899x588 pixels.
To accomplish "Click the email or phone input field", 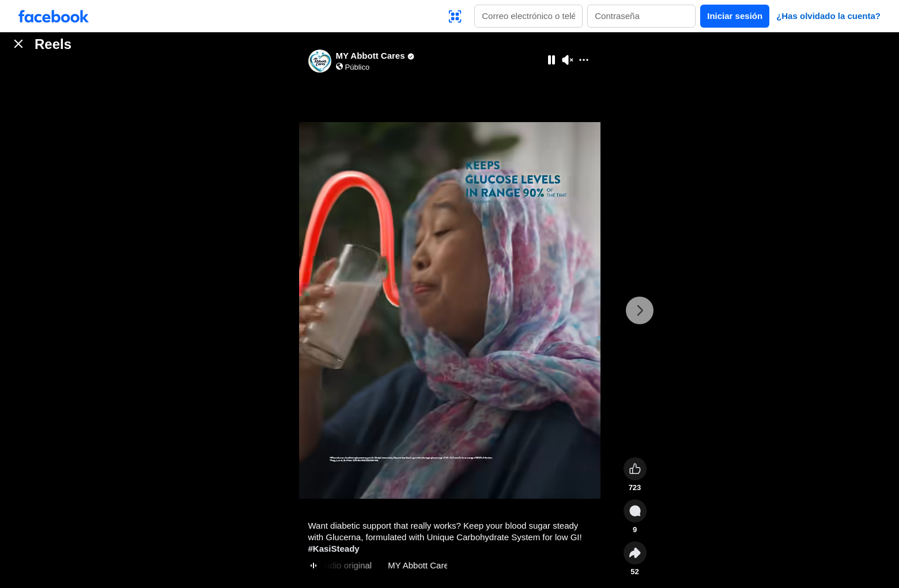I will click(x=528, y=16).
